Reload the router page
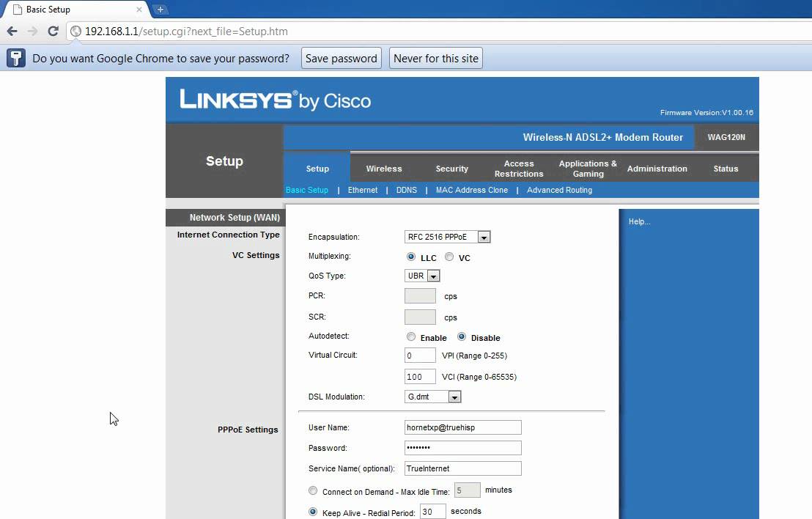Image resolution: width=812 pixels, height=519 pixels. click(53, 31)
